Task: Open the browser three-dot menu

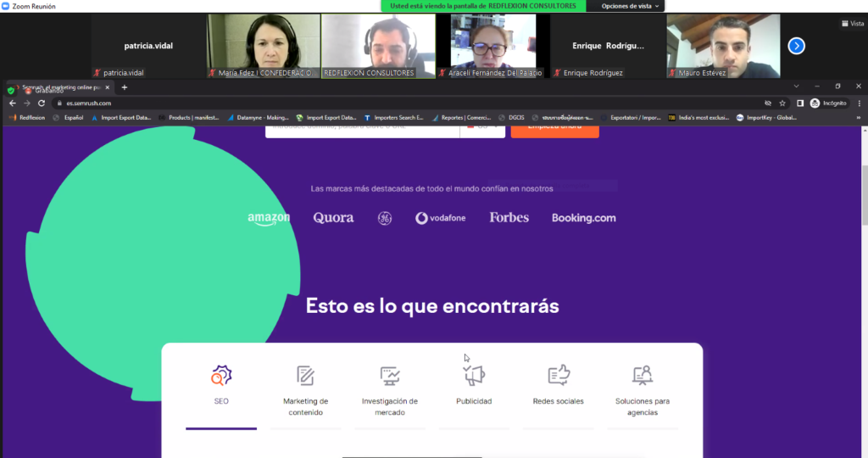Action: (x=860, y=103)
